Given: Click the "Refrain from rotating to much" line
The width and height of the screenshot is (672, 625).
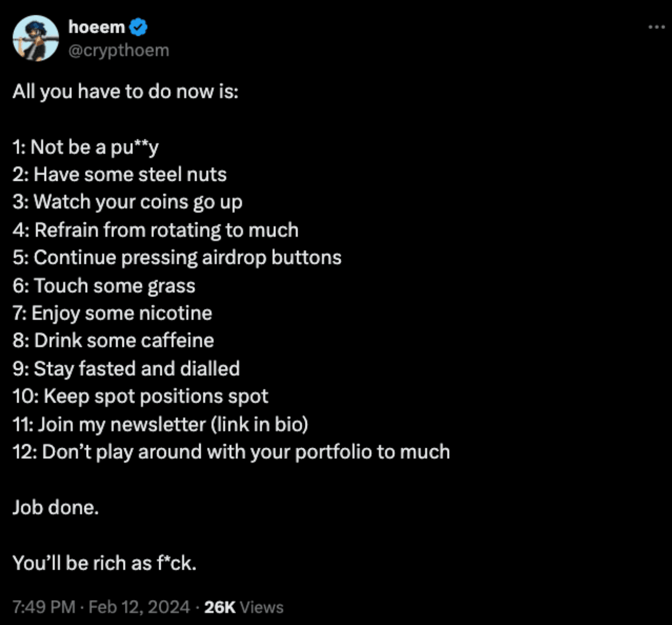Looking at the screenshot, I should click(x=156, y=230).
